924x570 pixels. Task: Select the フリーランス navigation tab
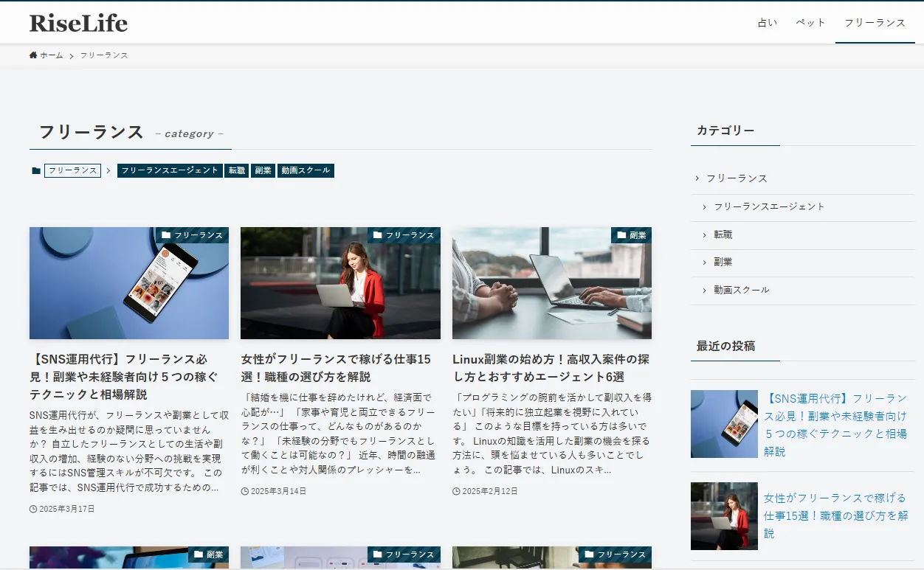(x=875, y=23)
